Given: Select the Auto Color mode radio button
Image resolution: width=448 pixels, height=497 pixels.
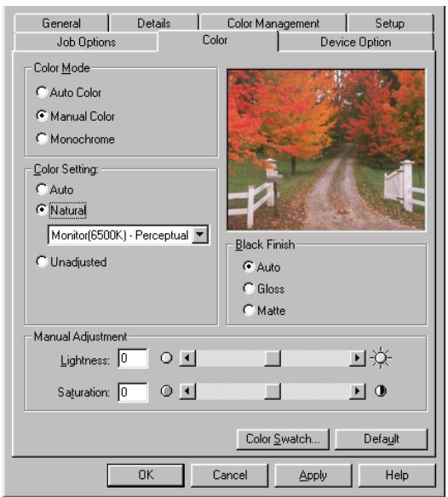Looking at the screenshot, I should coord(42,92).
